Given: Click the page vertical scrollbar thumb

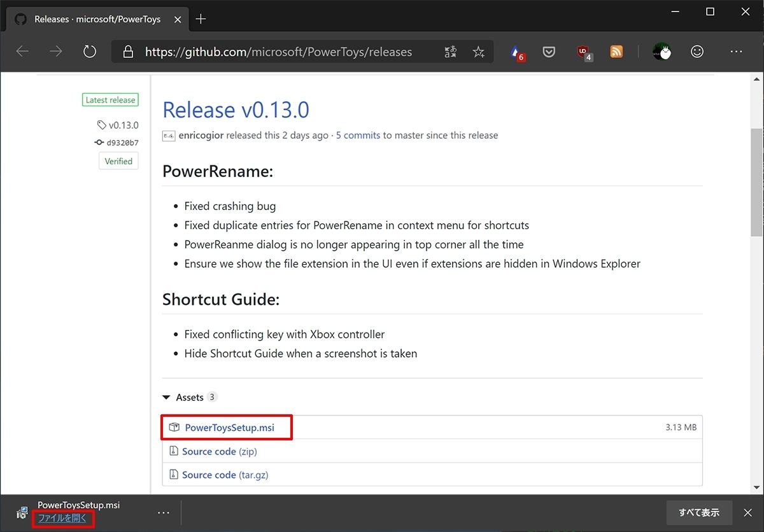Looking at the screenshot, I should tap(757, 182).
